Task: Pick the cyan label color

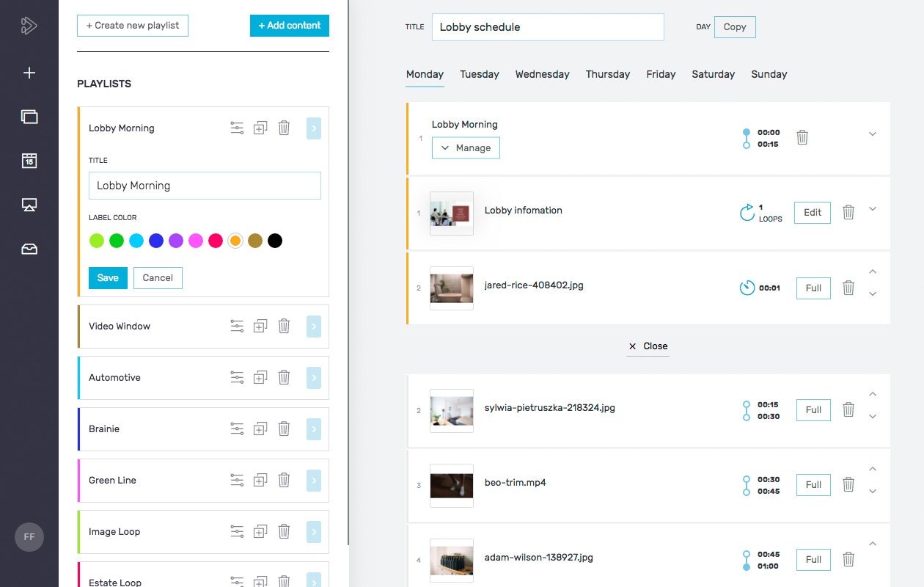Action: (136, 241)
